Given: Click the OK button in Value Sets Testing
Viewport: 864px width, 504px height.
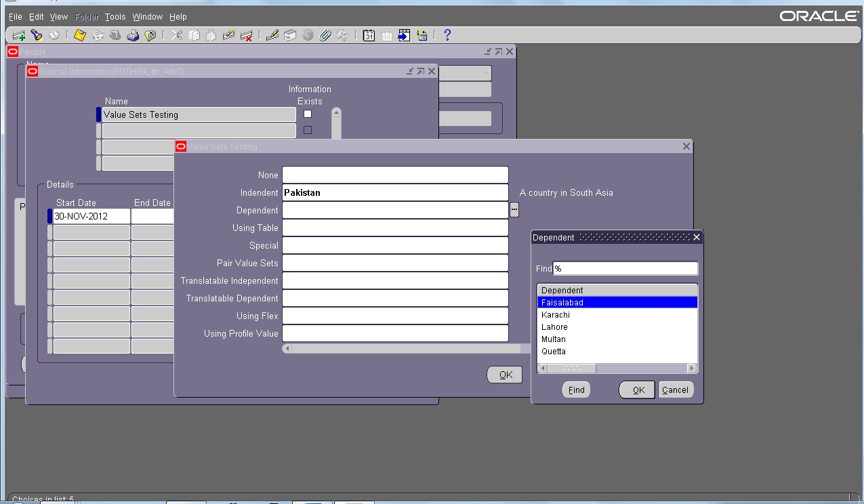Looking at the screenshot, I should click(x=504, y=374).
